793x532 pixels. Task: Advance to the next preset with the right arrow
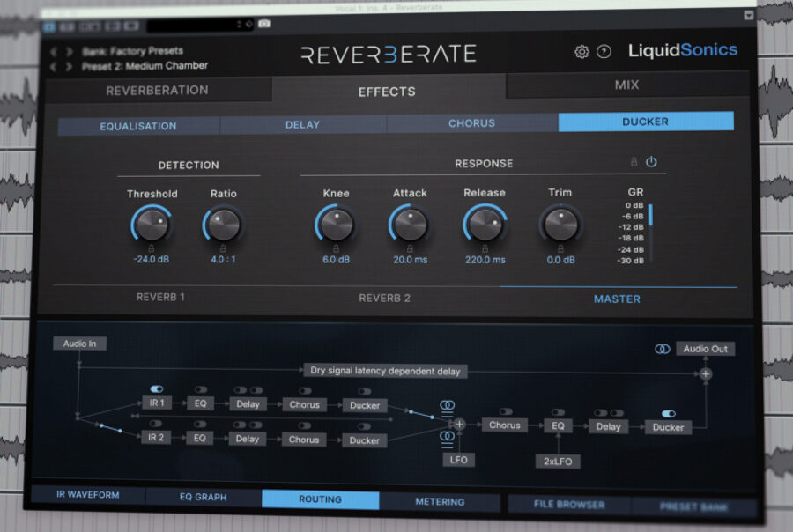pos(67,64)
